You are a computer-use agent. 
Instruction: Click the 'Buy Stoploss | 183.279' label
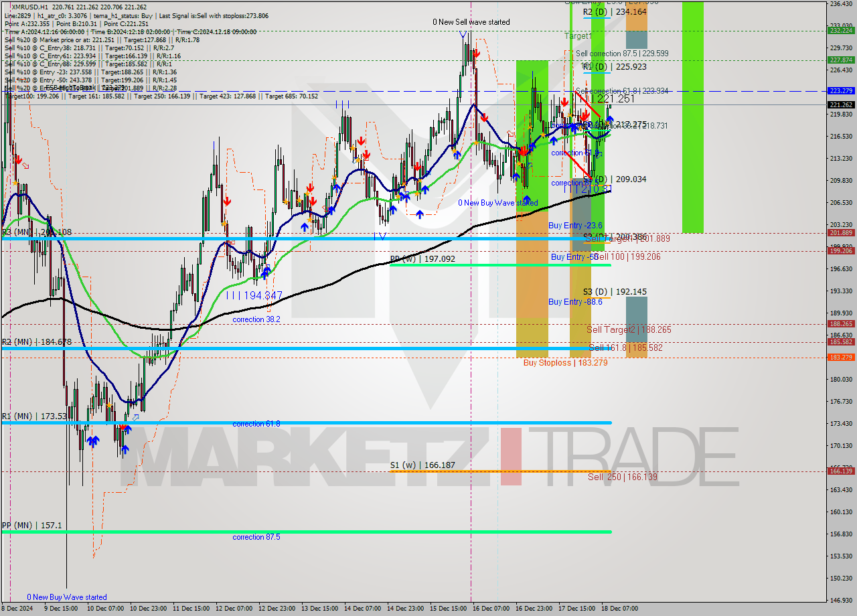pyautogui.click(x=566, y=362)
